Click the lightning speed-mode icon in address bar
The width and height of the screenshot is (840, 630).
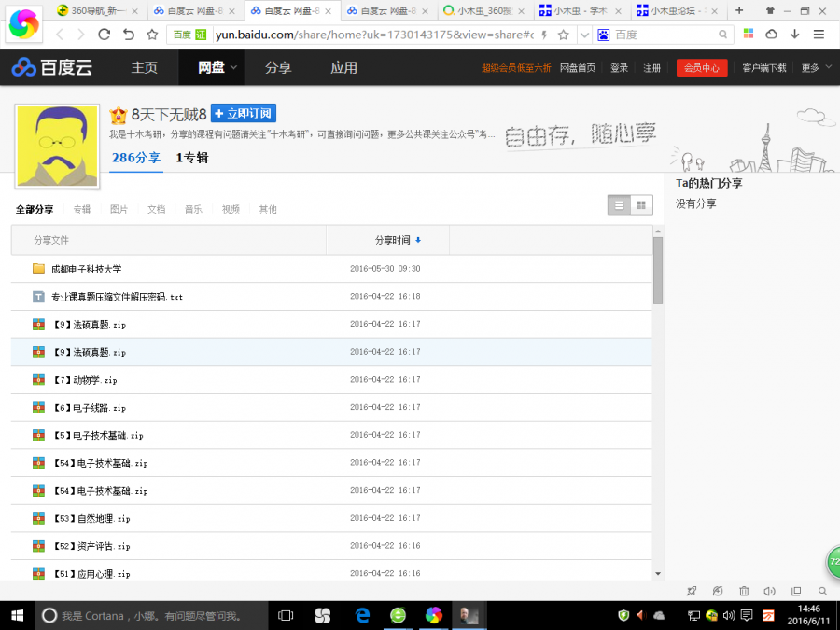pyautogui.click(x=544, y=35)
